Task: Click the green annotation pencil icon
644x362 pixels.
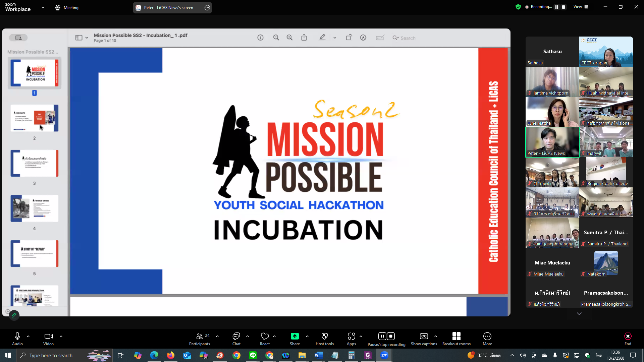Action: (x=14, y=315)
